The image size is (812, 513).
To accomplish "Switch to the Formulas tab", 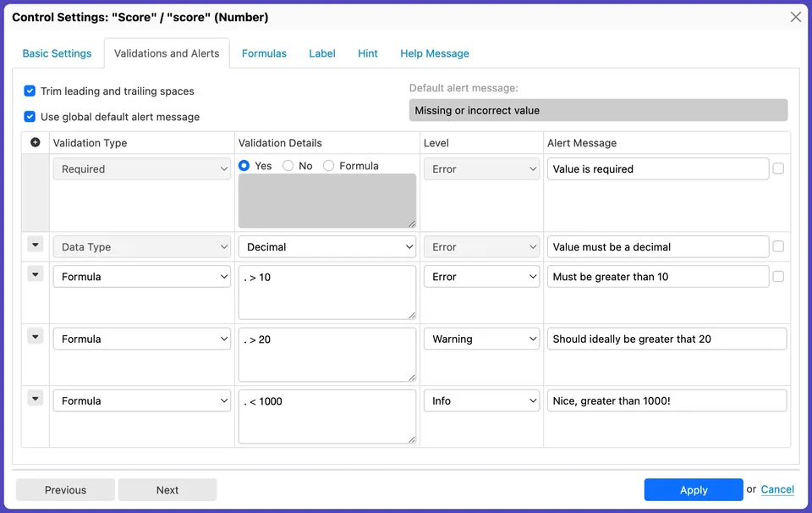I will coord(264,53).
